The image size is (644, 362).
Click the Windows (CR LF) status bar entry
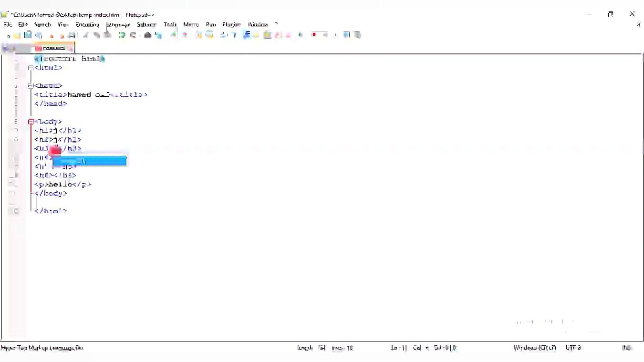(x=535, y=348)
